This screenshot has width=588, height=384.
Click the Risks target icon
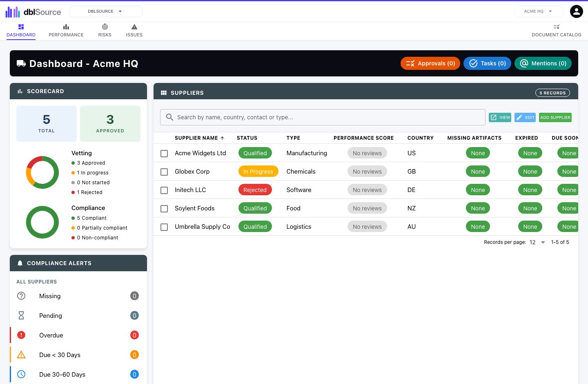pyautogui.click(x=105, y=27)
